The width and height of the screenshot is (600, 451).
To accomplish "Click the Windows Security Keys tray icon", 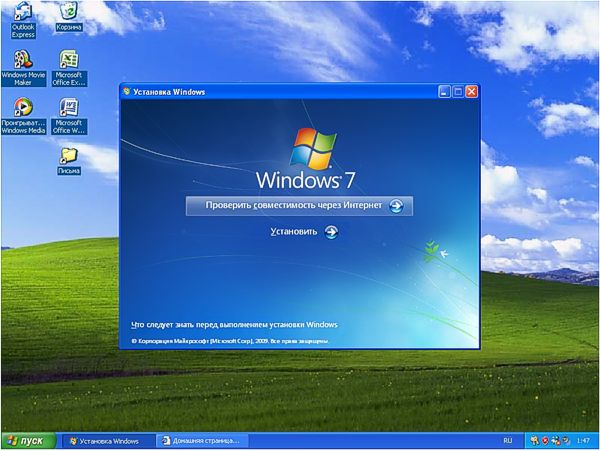I will point(535,441).
